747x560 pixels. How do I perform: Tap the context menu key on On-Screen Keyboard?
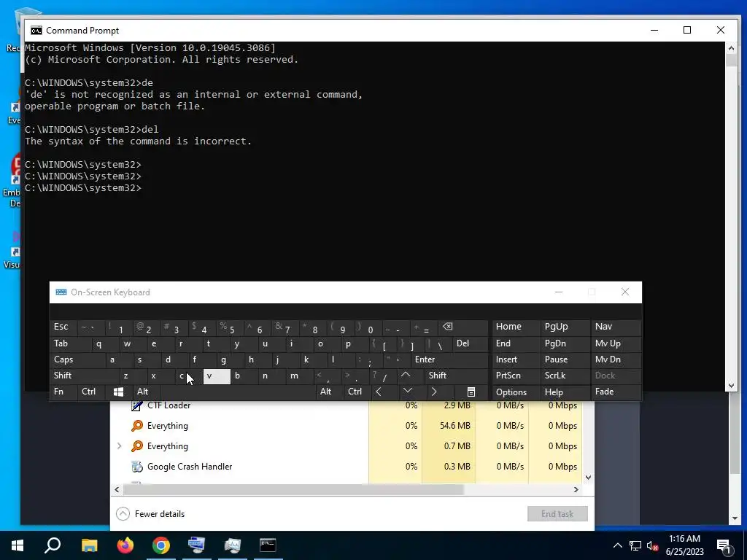(x=471, y=392)
